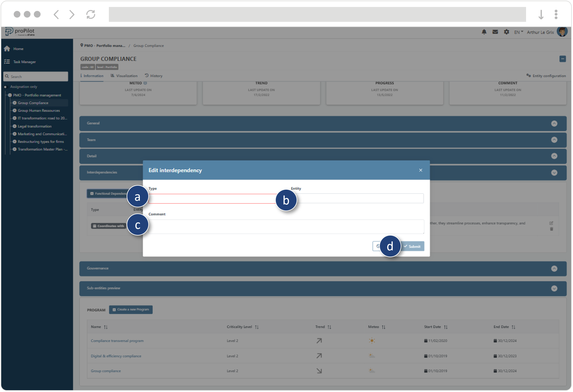This screenshot has width=573, height=392.
Task: Click the Comment text field in dialog
Action: 286,227
